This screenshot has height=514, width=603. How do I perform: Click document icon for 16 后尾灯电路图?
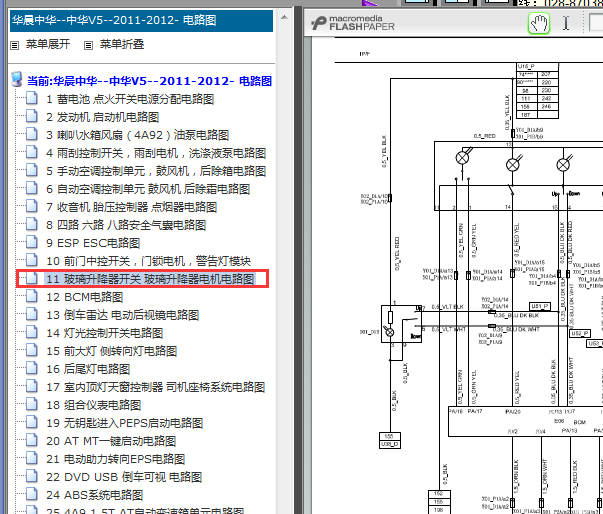pos(32,368)
